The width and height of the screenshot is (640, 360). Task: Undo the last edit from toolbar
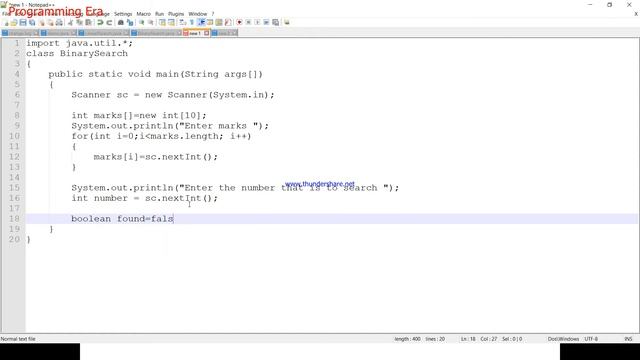click(x=100, y=22)
